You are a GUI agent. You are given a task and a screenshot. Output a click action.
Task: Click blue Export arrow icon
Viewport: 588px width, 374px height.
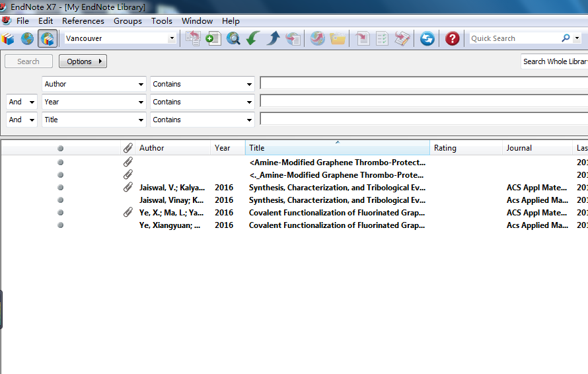pos(274,38)
